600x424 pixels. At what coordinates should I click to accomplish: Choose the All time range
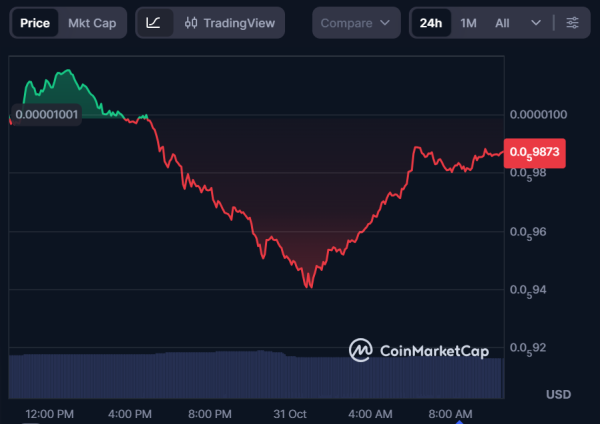(502, 23)
